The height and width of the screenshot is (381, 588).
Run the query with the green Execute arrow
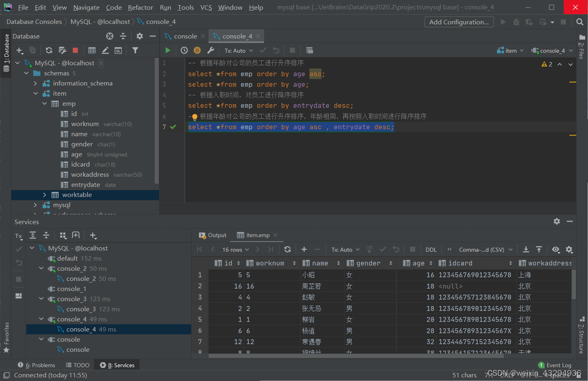point(168,51)
